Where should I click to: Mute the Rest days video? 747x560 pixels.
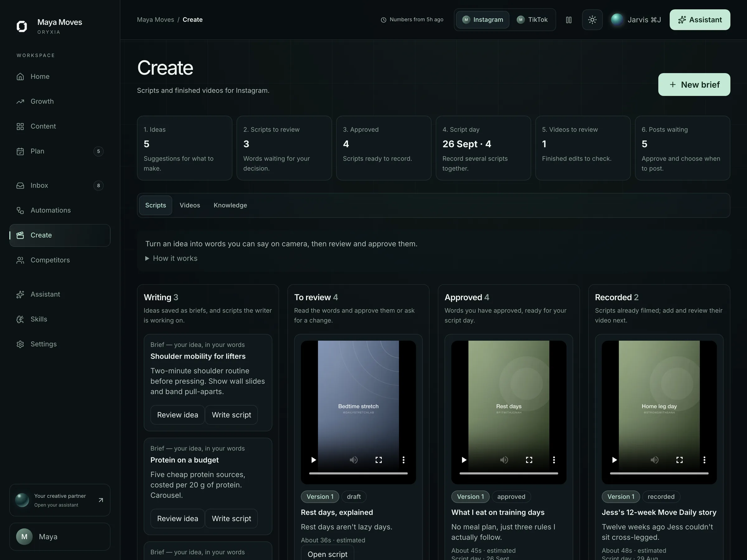[x=504, y=460]
